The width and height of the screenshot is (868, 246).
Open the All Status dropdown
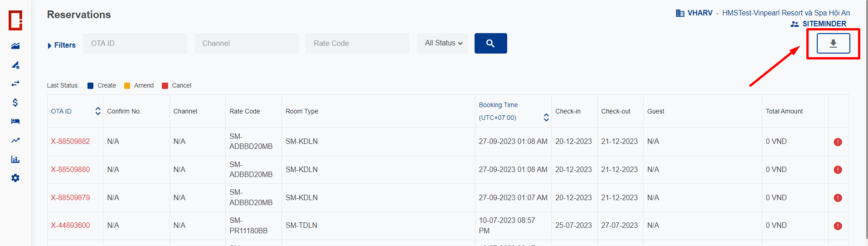(x=443, y=43)
